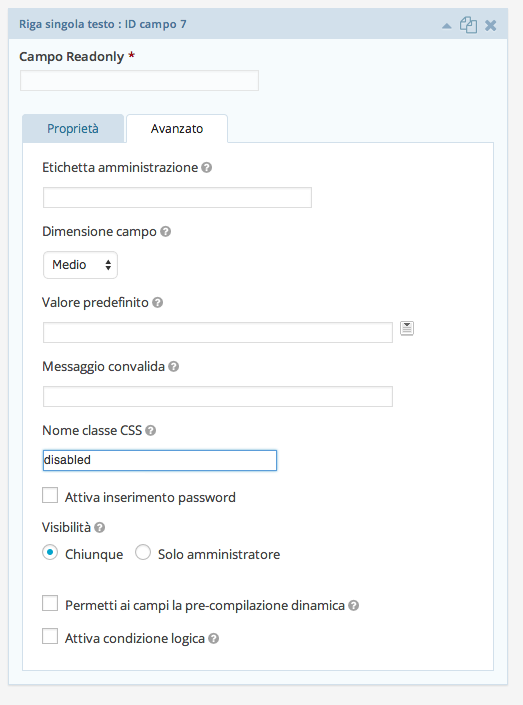523x705 pixels.
Task: Duplicate this field with the copy icon
Action: tap(468, 25)
